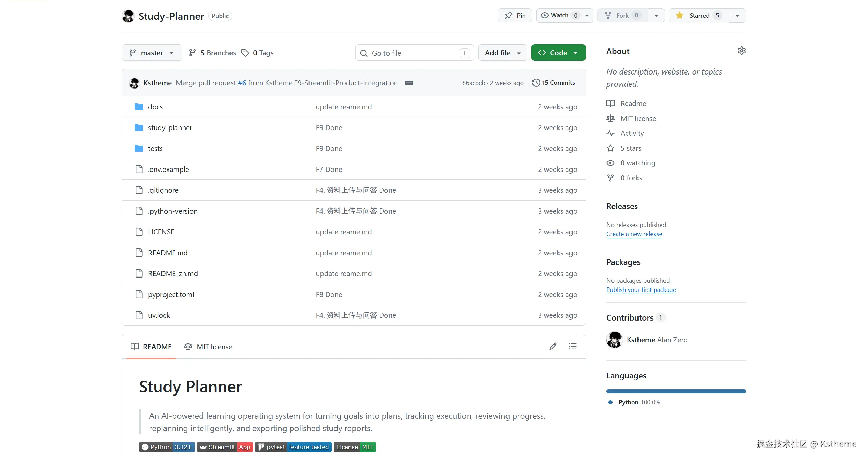Click the pyproject.toml file icon

(139, 295)
